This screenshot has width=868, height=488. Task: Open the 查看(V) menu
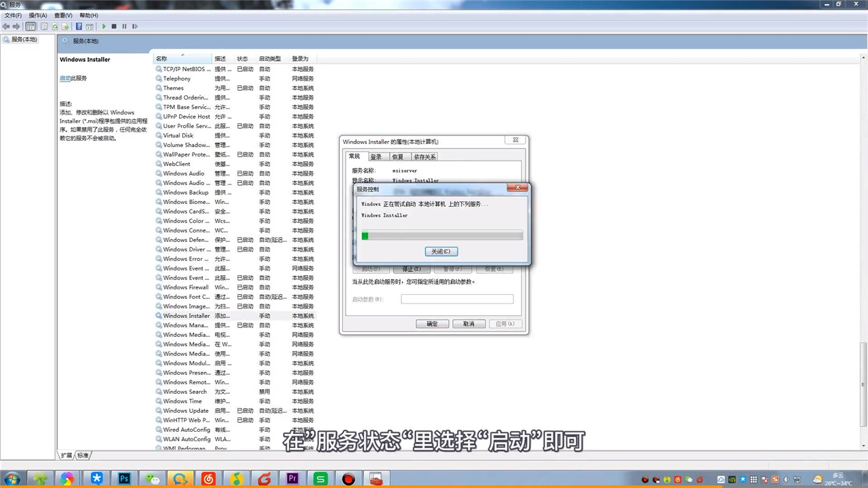point(62,15)
